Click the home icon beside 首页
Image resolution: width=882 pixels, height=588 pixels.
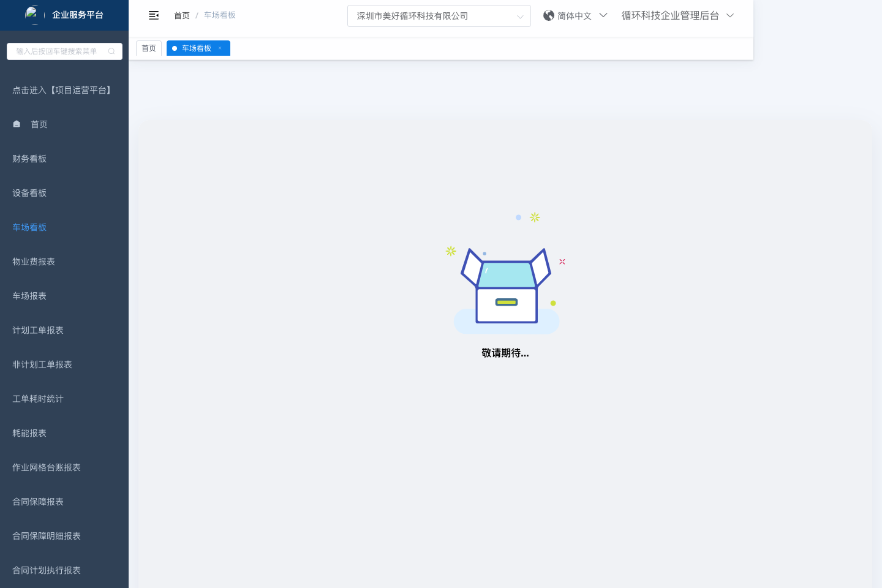point(17,124)
